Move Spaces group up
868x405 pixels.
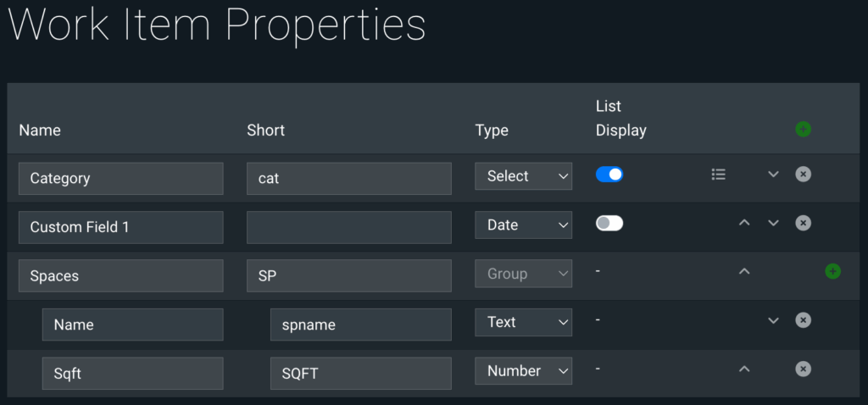[x=744, y=272]
